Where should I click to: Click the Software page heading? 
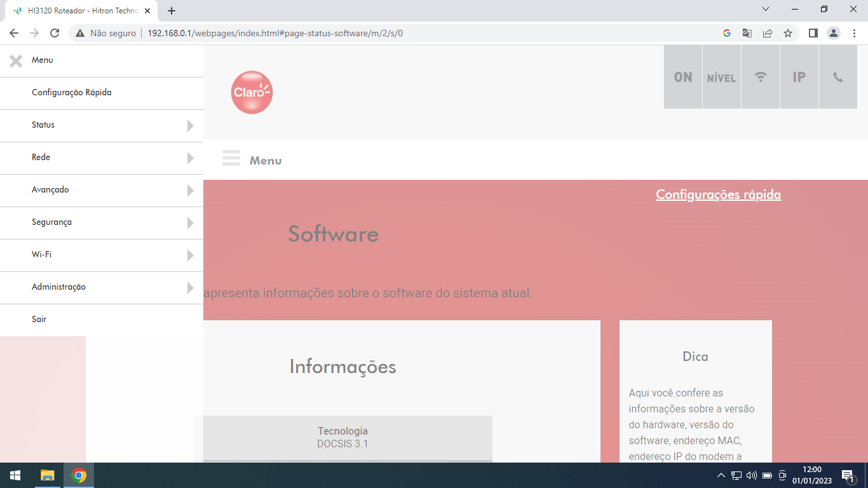pos(333,234)
